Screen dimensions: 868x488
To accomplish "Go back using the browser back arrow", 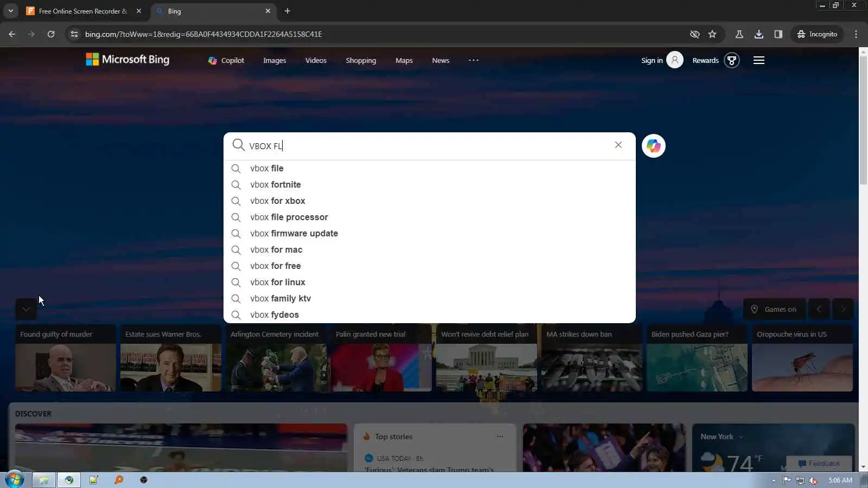I will pos(12,34).
